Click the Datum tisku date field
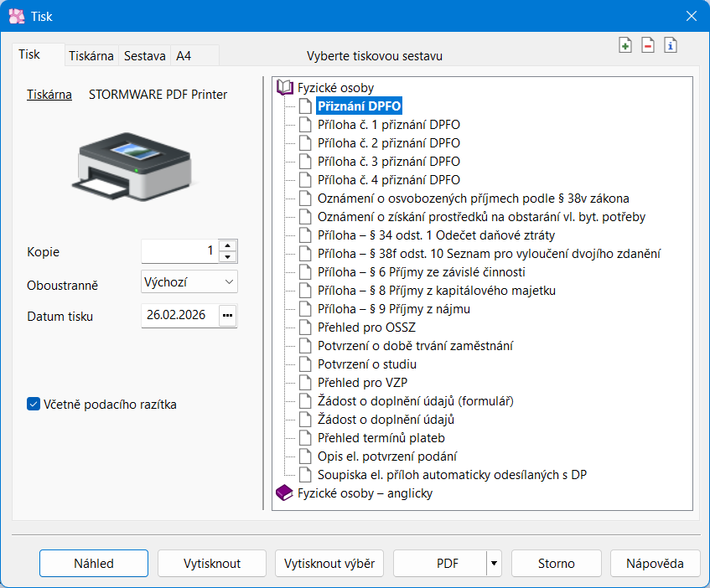The image size is (710, 588). coord(179,316)
